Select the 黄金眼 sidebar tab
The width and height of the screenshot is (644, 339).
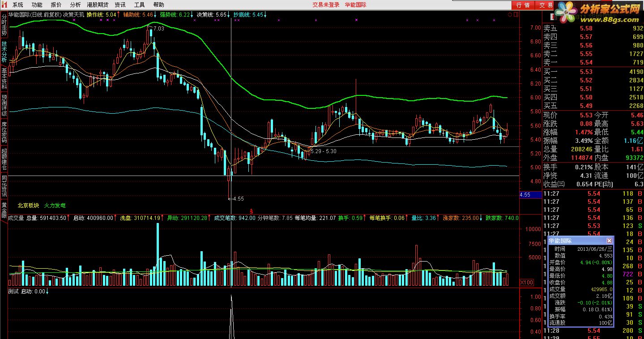[x=4, y=210]
